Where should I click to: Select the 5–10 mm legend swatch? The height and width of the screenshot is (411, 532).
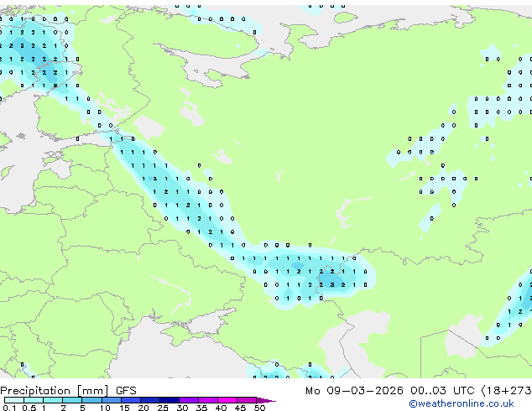click(x=91, y=400)
